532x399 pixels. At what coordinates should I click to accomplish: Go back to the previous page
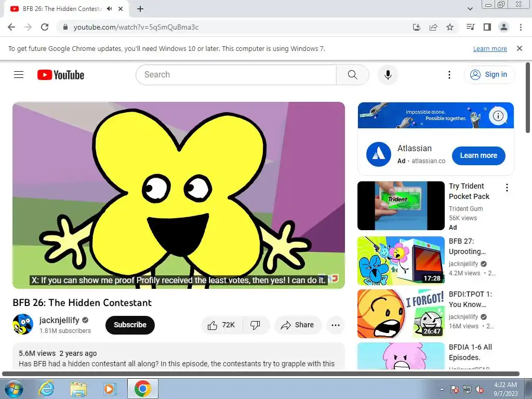pos(11,27)
